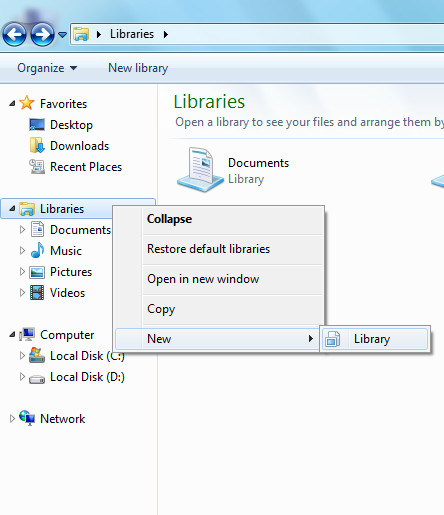
Task: Click the Libraries folder icon in address bar
Action: 81,34
